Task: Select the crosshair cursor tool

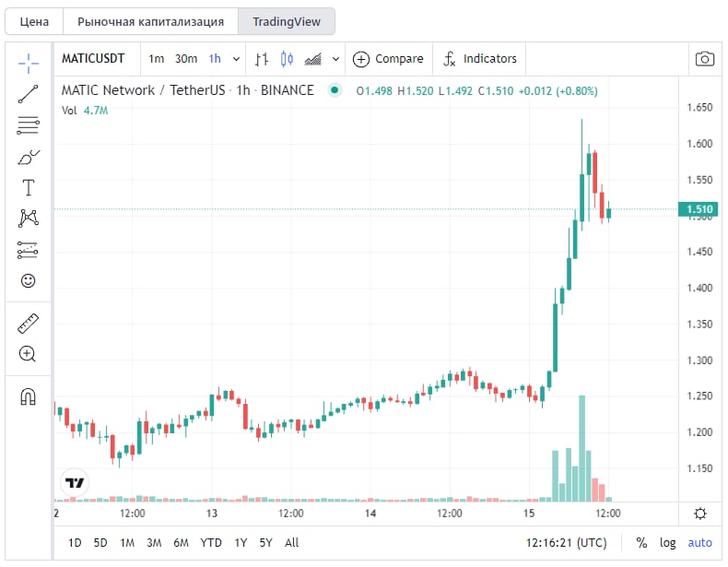Action: 29,64
